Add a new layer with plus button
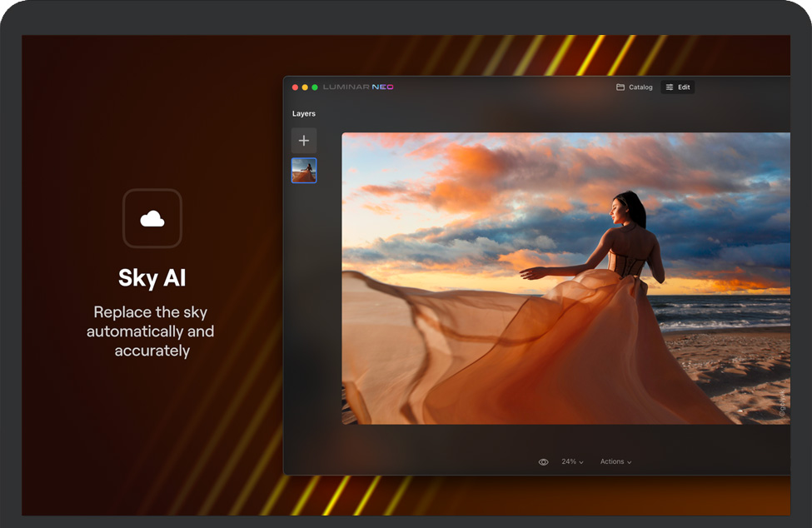812x528 pixels. point(304,141)
